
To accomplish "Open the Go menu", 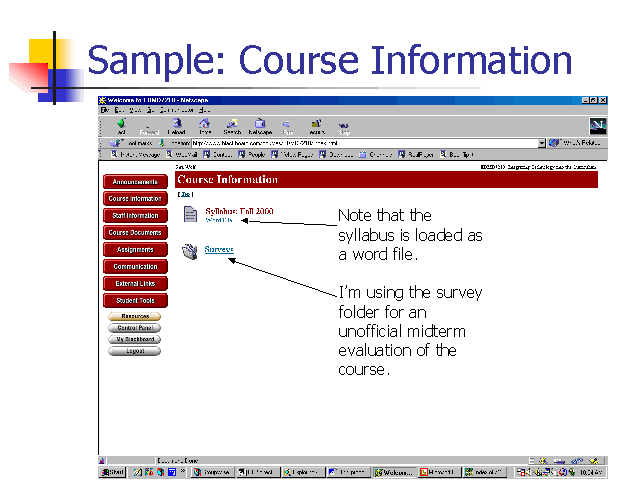I will click(150, 110).
